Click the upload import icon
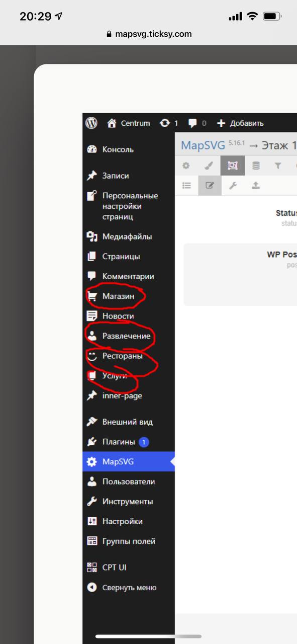 (x=256, y=186)
